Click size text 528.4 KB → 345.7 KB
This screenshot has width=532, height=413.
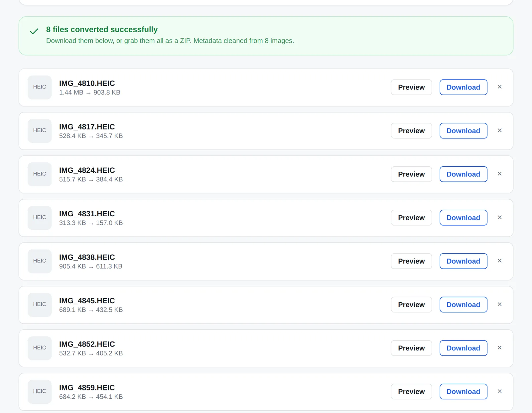(x=91, y=136)
